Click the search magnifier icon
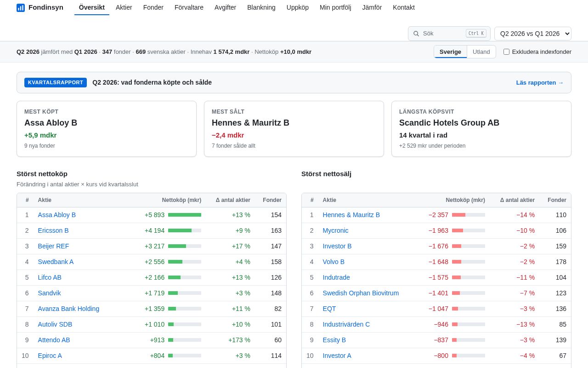This screenshot has width=588, height=368. coord(416,34)
